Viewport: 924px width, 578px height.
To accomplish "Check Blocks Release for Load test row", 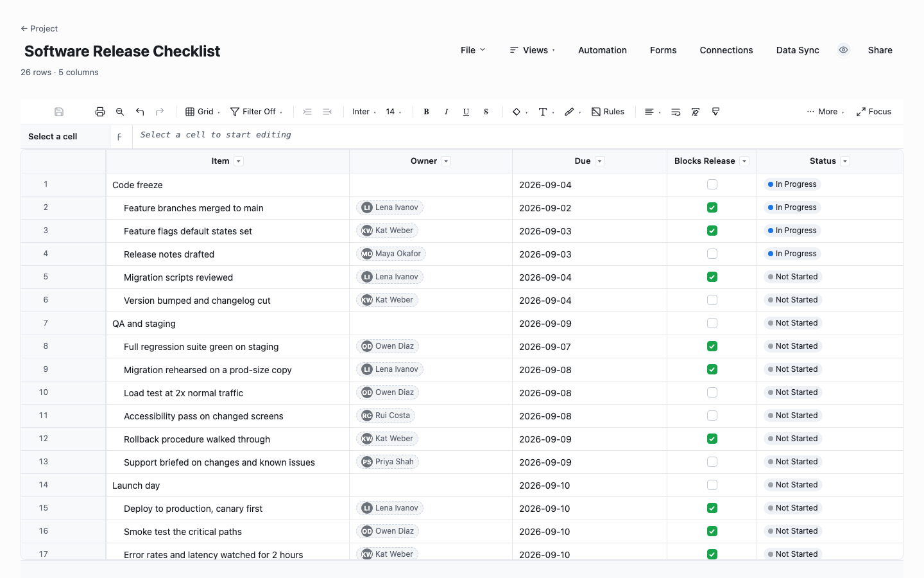I will point(712,392).
